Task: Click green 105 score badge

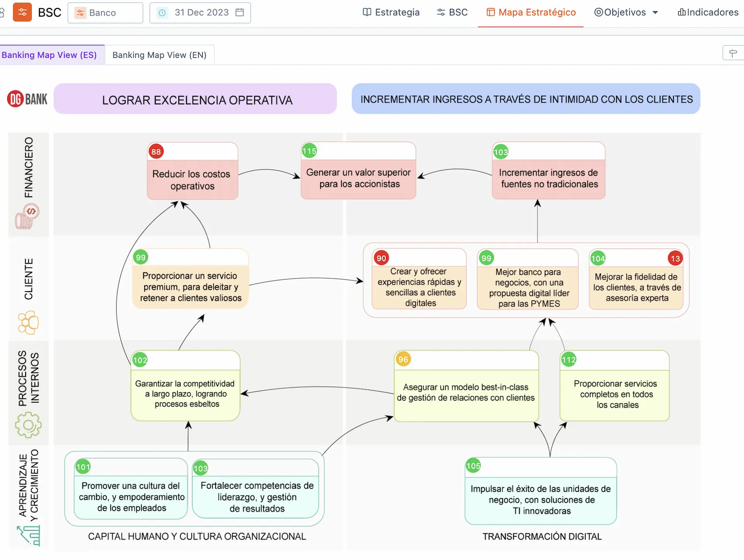Action: tap(473, 466)
